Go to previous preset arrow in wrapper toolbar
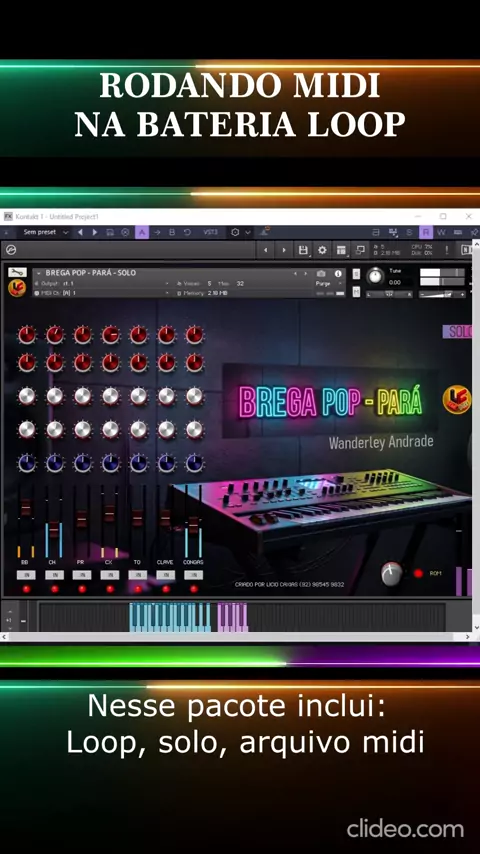 tap(80, 232)
